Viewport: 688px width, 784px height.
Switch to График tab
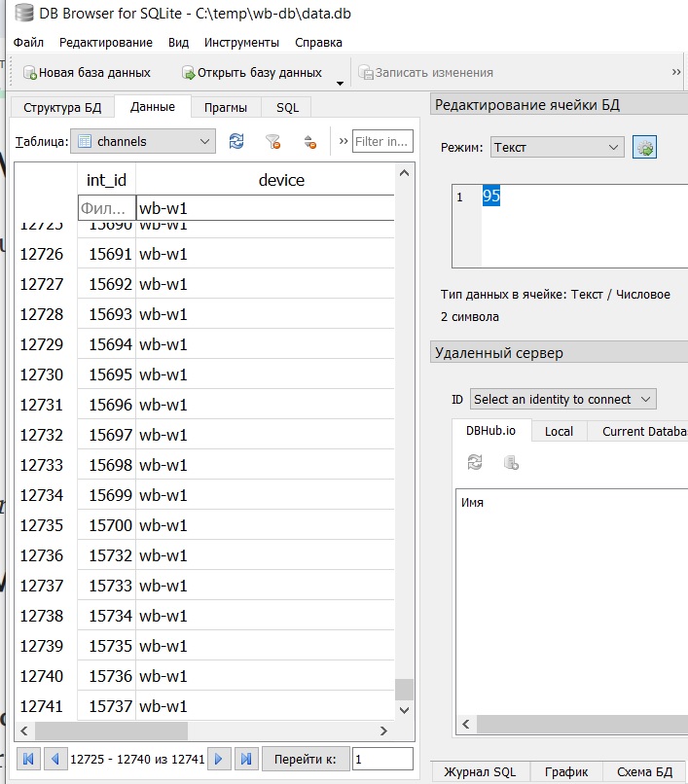pos(566,772)
